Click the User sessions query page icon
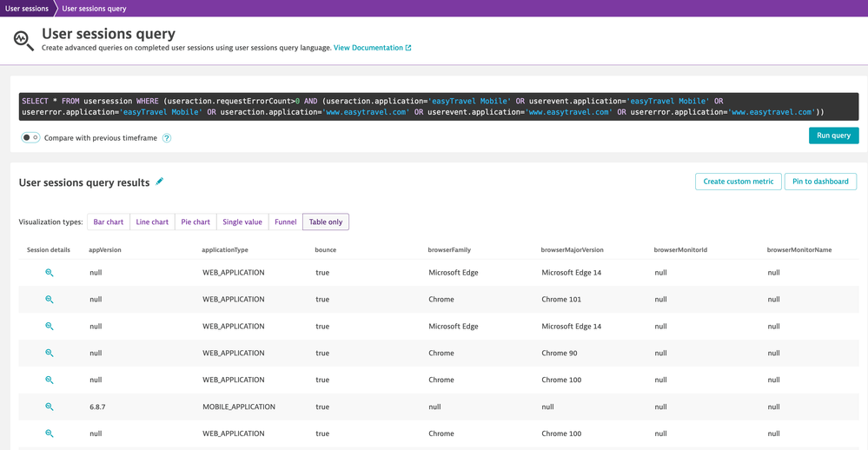The image size is (868, 450). (x=23, y=40)
